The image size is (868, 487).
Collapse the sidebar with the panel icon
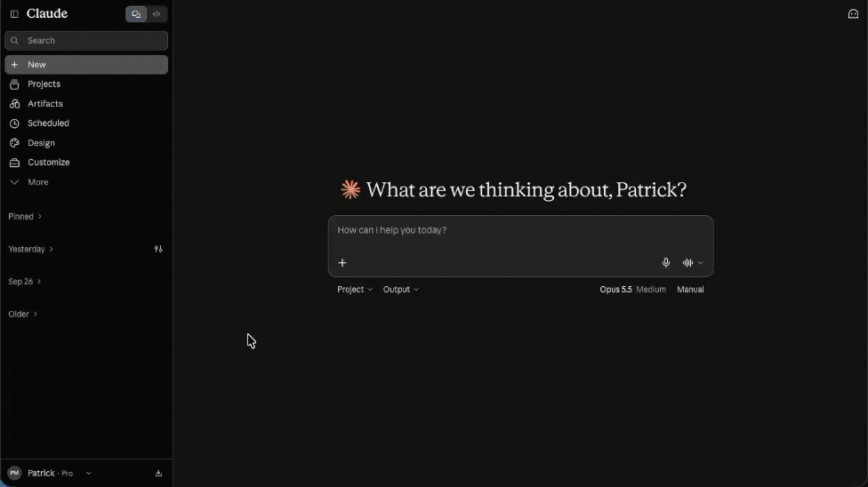[14, 14]
